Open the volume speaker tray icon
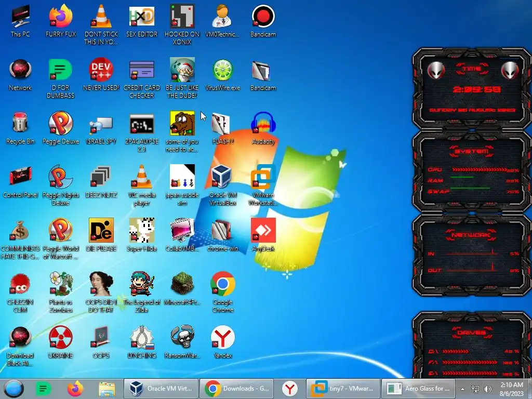This screenshot has width=532, height=399. pyautogui.click(x=487, y=389)
